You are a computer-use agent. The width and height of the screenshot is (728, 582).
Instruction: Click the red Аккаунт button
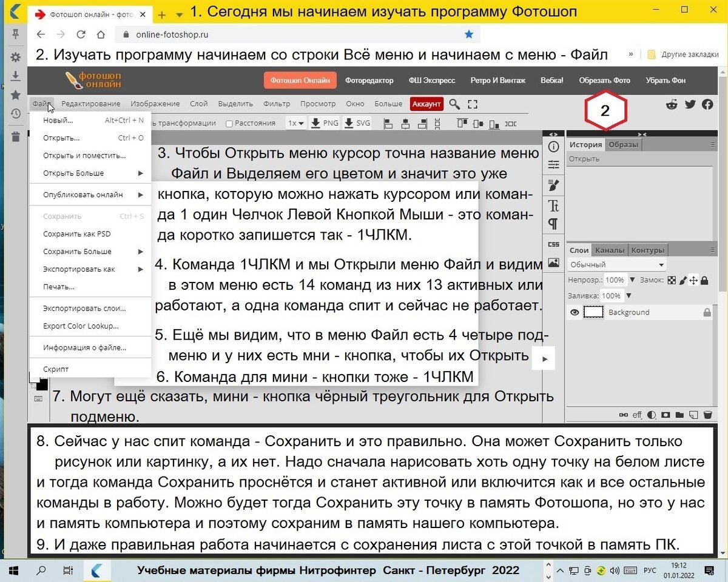point(426,104)
